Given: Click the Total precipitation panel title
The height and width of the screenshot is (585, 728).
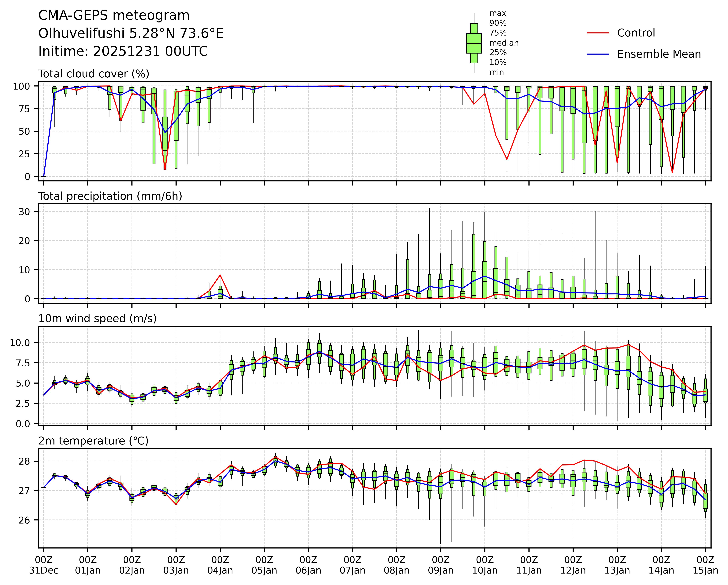Looking at the screenshot, I should pos(110,196).
